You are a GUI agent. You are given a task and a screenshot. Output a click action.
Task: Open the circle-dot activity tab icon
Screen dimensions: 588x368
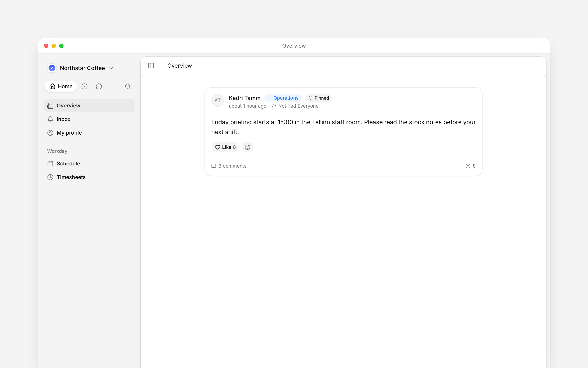(84, 86)
